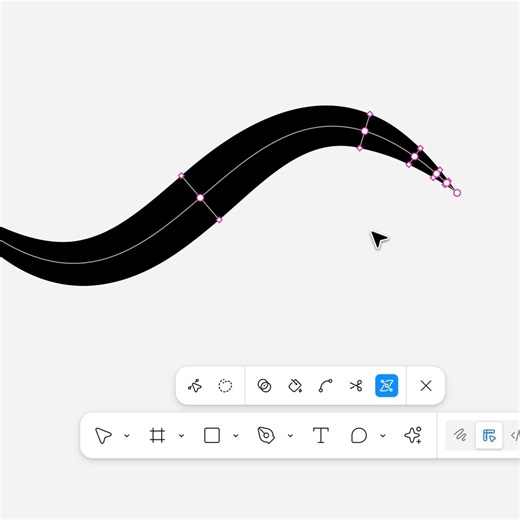
Task: Open the Comment tool dropdown chevron
Action: 383,436
